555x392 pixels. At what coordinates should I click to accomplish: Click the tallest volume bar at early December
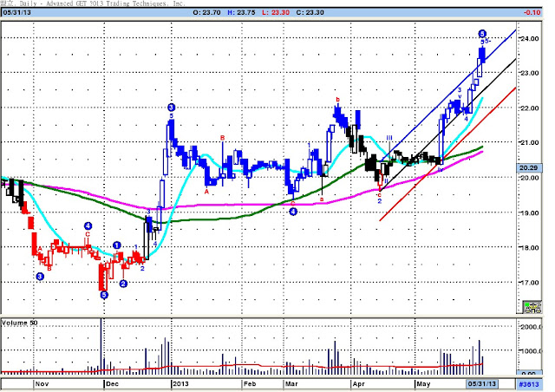coord(101,346)
